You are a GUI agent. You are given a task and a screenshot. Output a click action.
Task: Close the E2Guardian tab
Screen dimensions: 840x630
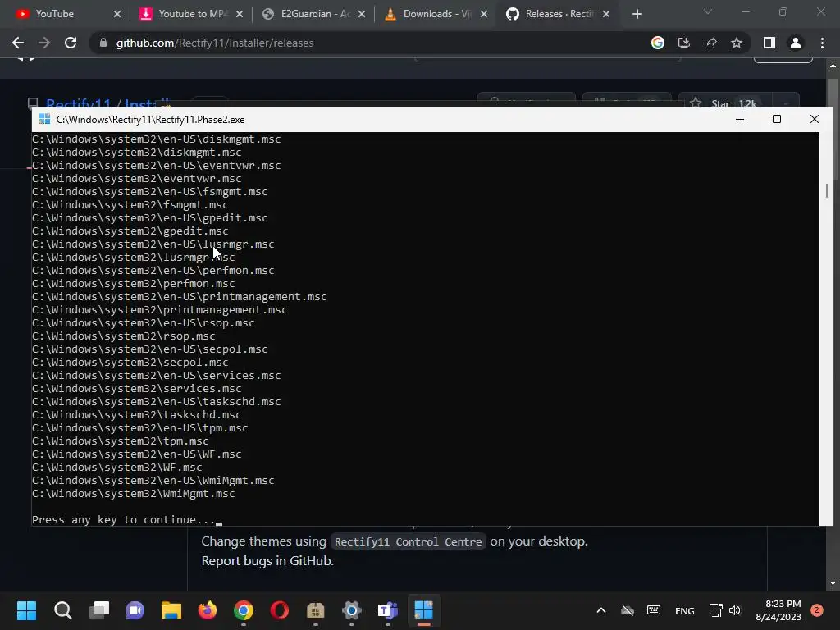coord(362,14)
